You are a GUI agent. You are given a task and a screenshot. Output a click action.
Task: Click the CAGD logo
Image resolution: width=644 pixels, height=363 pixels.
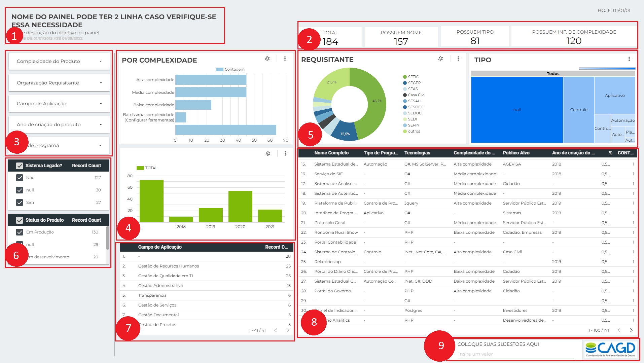point(610,350)
